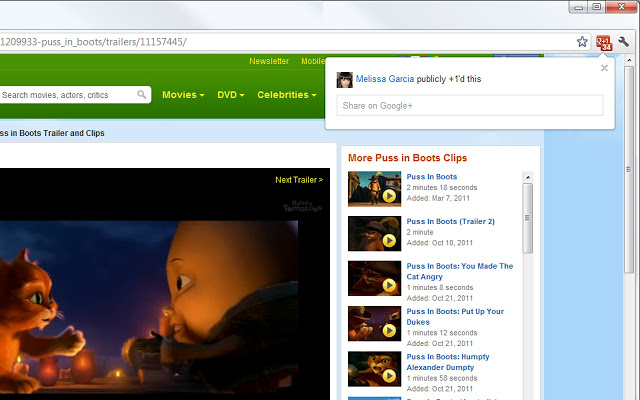Bookmark this page with the star icon
Screen dimensions: 640x400
click(x=582, y=42)
